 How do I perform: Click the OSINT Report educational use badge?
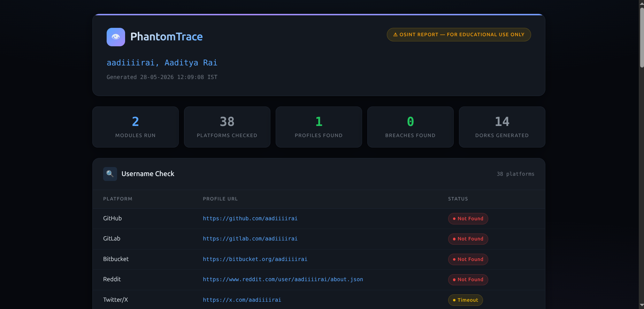click(x=459, y=34)
